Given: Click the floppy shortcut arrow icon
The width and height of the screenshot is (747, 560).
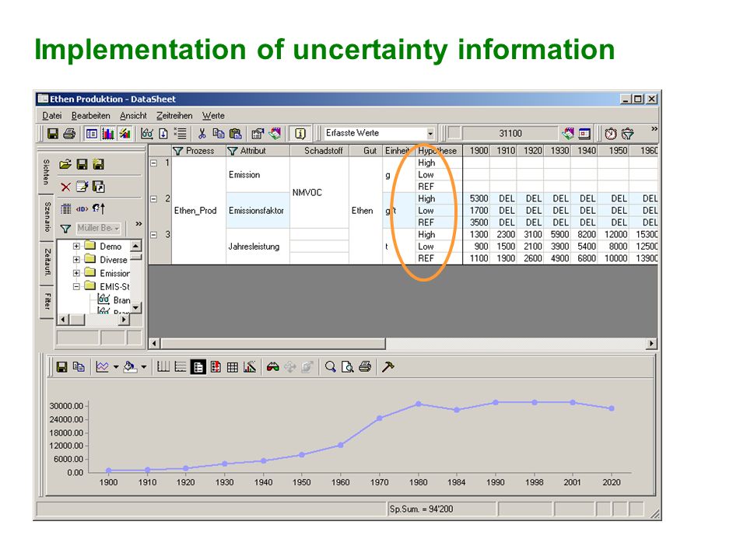Looking at the screenshot, I should 99,187.
